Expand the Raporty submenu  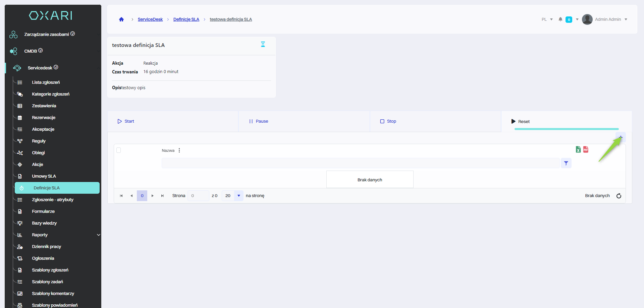pos(98,235)
